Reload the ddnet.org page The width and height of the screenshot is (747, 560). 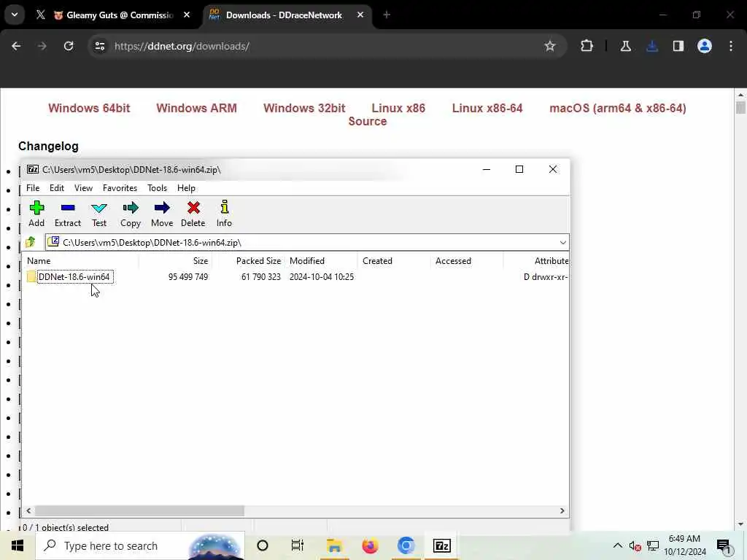coord(69,46)
